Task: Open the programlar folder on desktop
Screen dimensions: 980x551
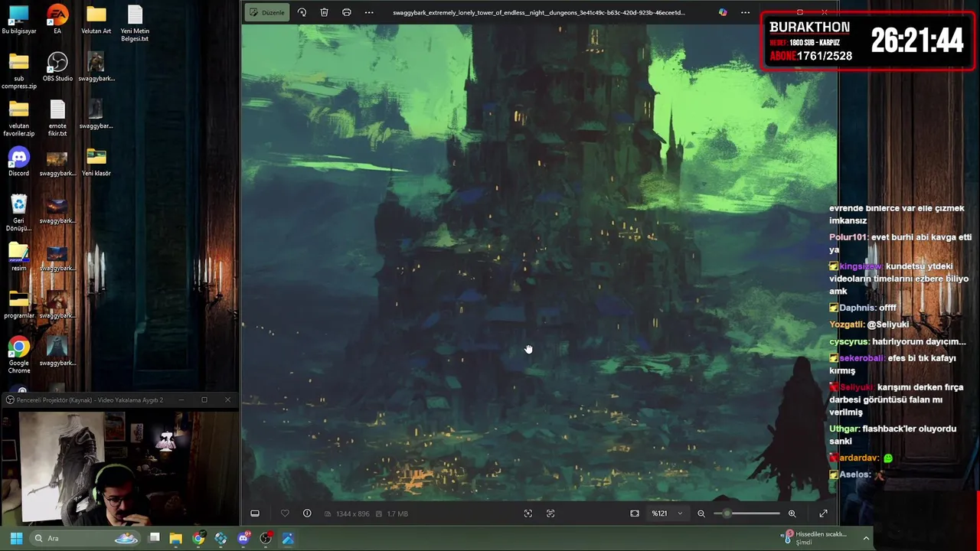Action: (x=19, y=305)
